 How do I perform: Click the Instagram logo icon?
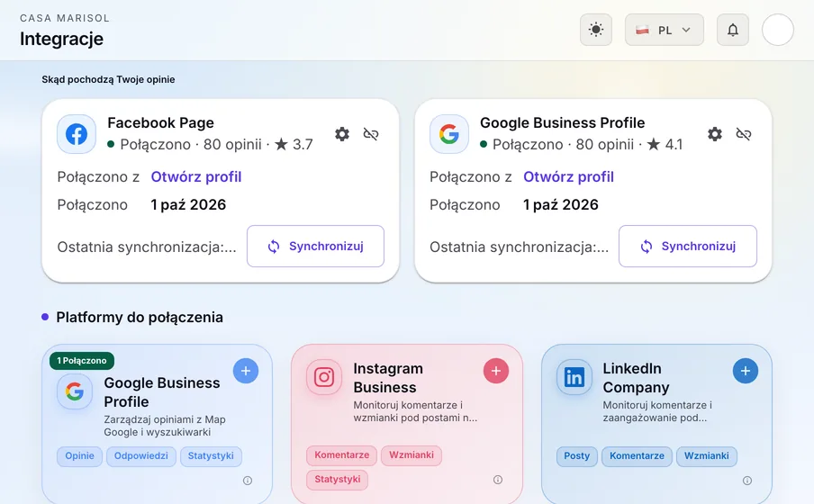coord(324,377)
